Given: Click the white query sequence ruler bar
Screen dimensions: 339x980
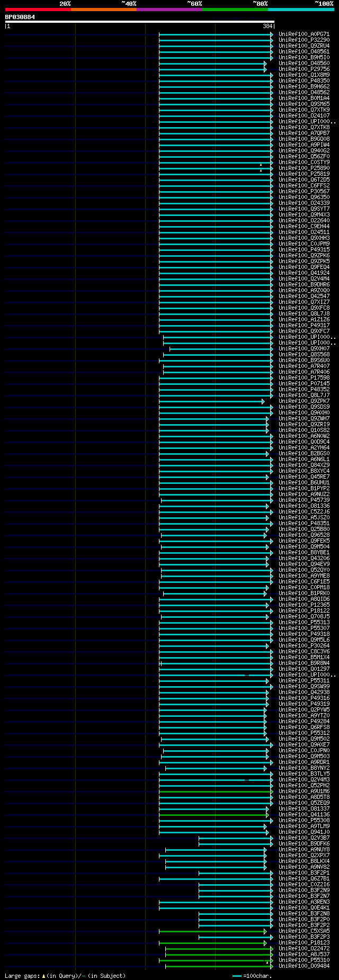Looking at the screenshot, I should (x=140, y=22).
